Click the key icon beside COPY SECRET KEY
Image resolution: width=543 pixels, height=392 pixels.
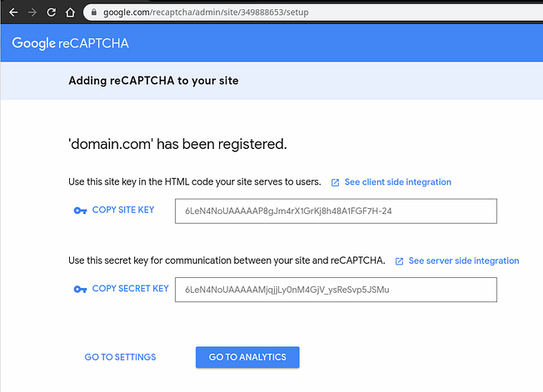click(x=80, y=289)
